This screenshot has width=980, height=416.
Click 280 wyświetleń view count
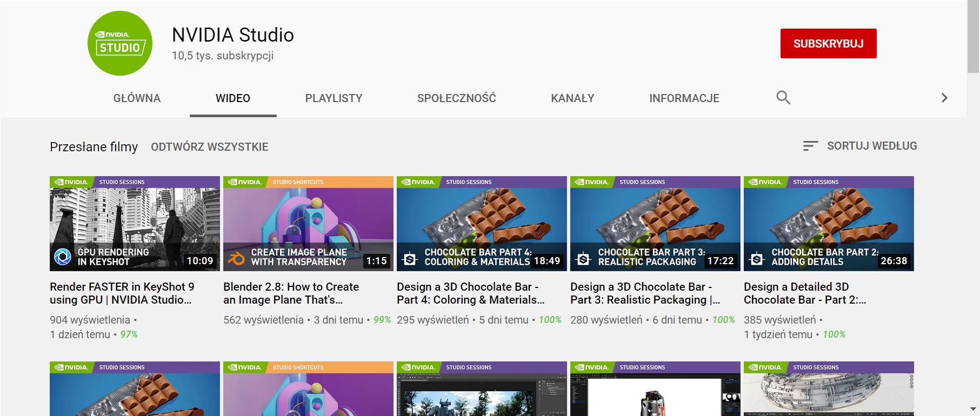coord(606,320)
